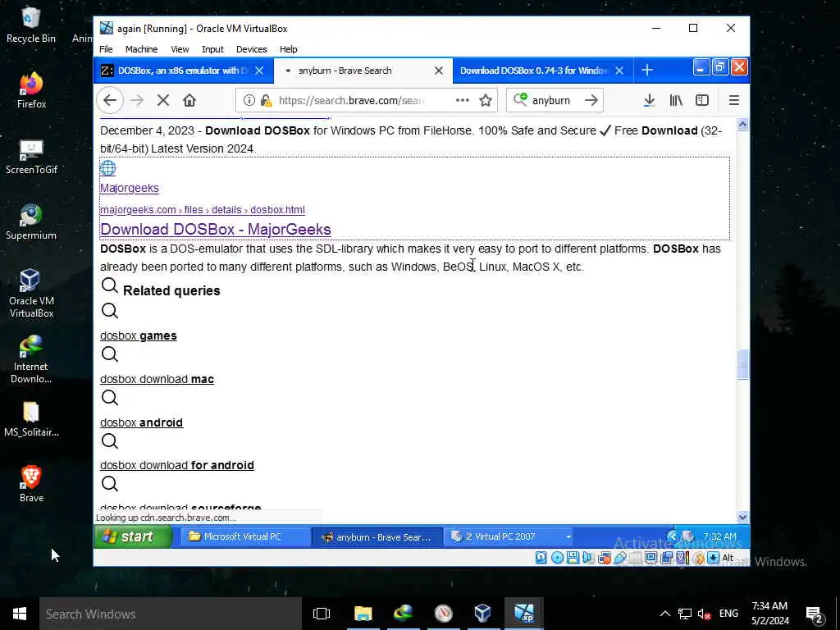Submit the anyburn search arrow

[x=591, y=100]
